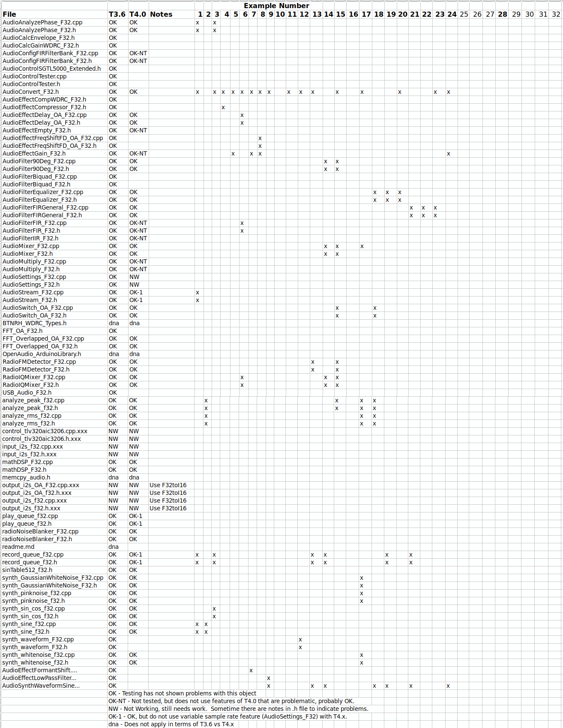Viewport: 563px width, 728px height.
Task: Click example number 10 column header
Action: (x=280, y=14)
